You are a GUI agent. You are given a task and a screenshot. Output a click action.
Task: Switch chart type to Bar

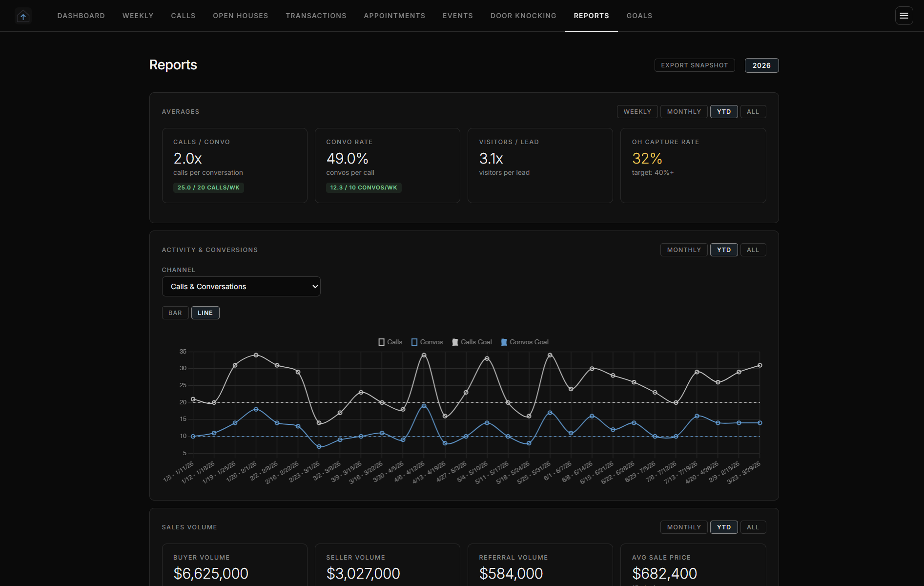tap(175, 313)
